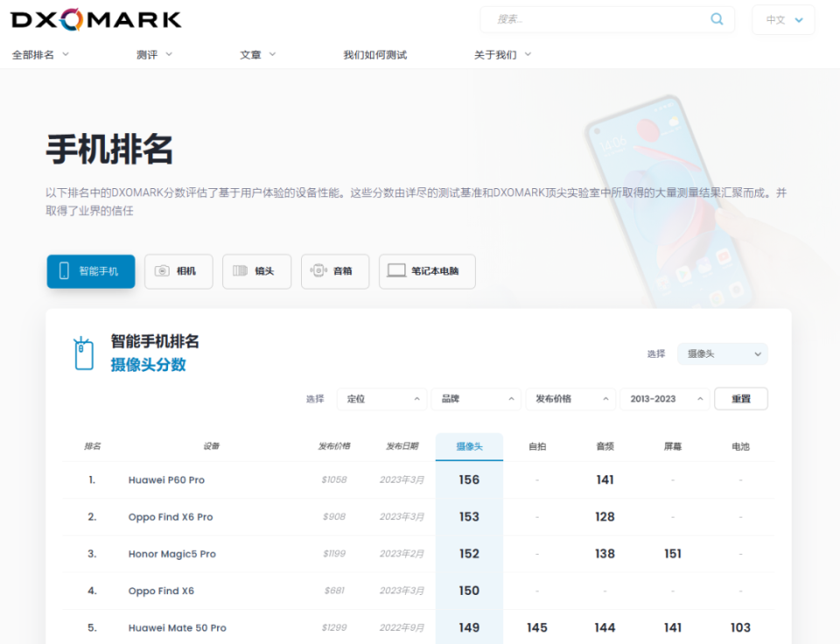Open the 摄像头 score selector dropdown
Image resolution: width=840 pixels, height=644 pixels.
coord(722,353)
